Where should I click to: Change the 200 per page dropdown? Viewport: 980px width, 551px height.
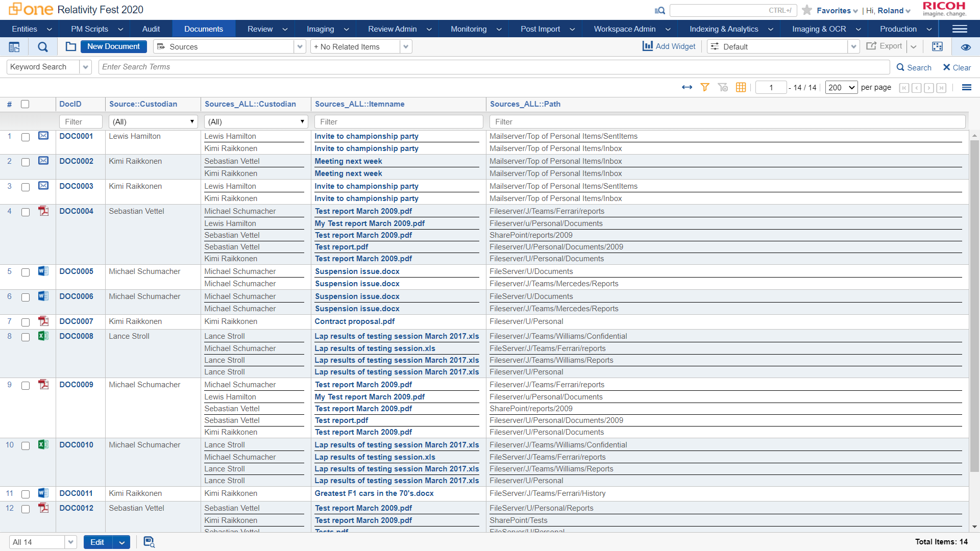click(841, 87)
